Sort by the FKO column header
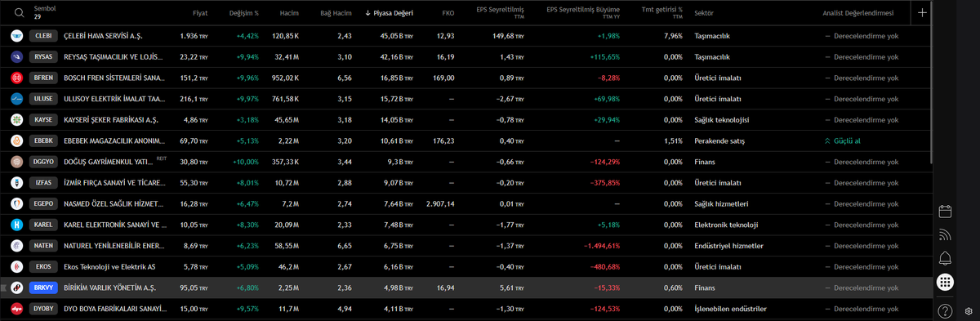This screenshot has height=321, width=980. click(448, 13)
